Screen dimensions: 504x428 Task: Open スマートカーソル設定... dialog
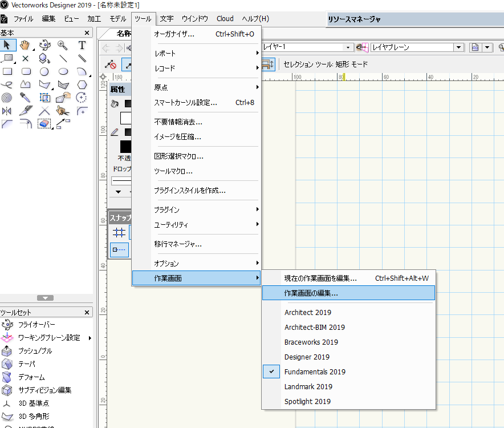tap(196, 103)
